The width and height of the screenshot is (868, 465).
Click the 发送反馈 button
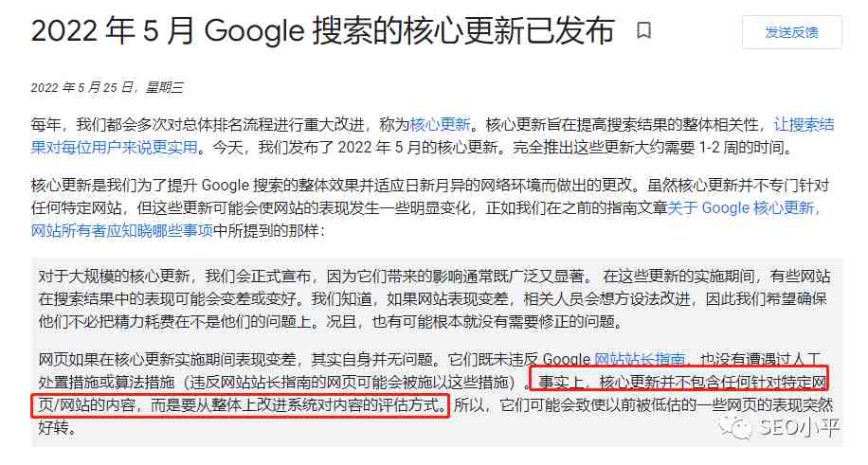coord(791,32)
